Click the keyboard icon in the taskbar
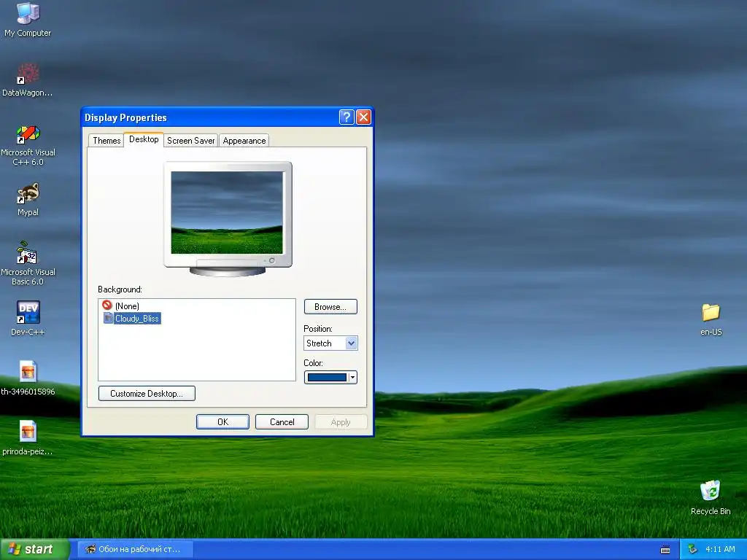This screenshot has width=747, height=560. pyautogui.click(x=665, y=550)
